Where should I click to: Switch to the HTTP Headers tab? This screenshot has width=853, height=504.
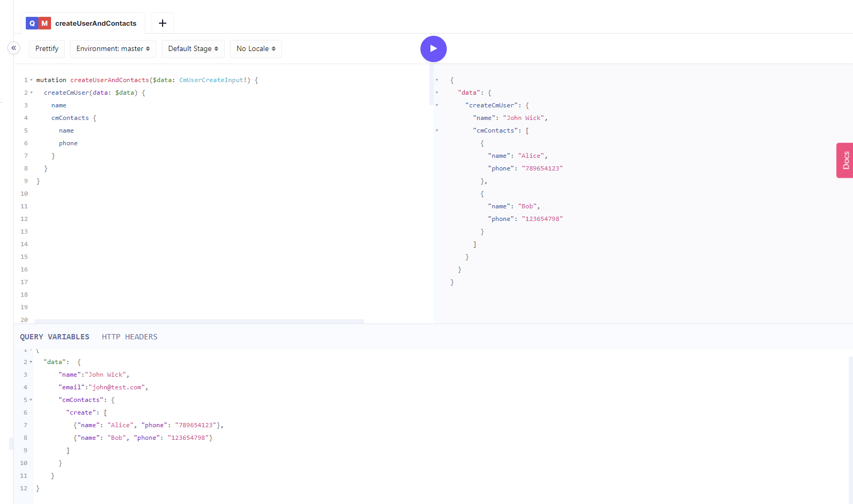pyautogui.click(x=129, y=337)
